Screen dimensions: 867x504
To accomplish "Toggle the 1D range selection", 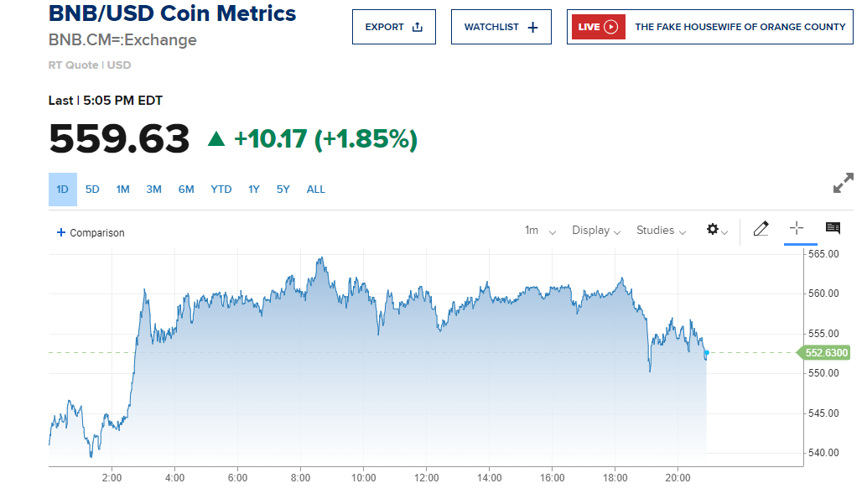I will [x=62, y=190].
